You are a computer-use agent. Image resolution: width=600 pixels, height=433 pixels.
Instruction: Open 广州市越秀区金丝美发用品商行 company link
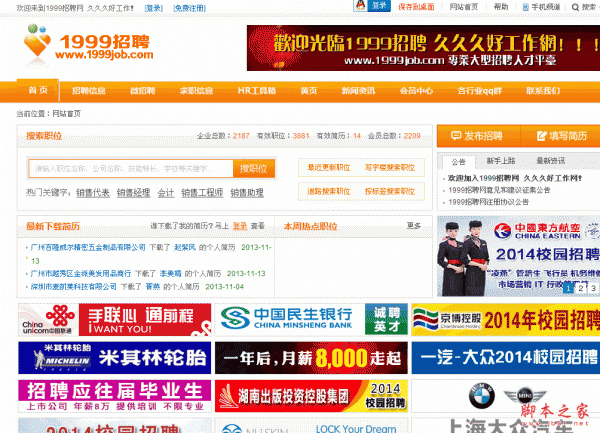point(81,273)
